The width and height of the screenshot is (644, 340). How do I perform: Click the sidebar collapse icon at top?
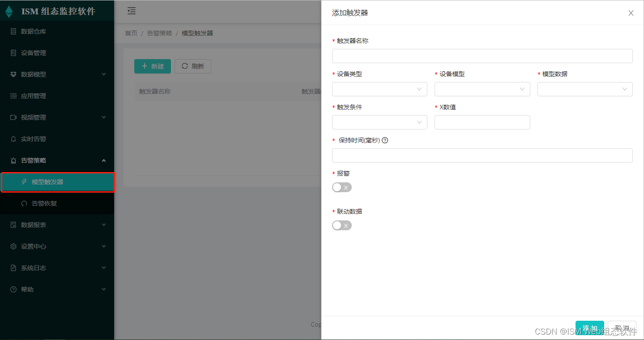(131, 10)
